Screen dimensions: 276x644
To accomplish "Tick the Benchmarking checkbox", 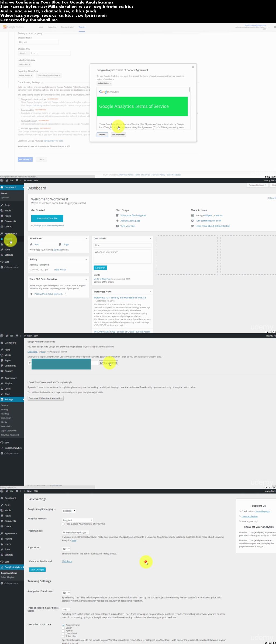I will 19,110.
